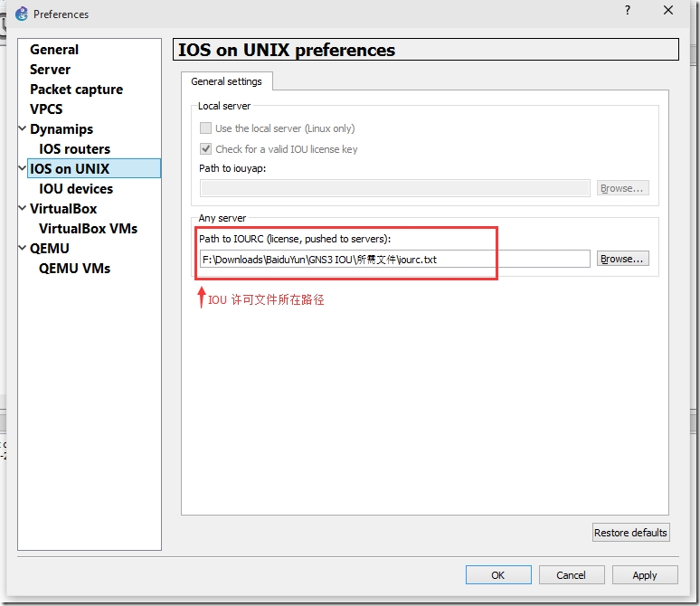Click the 'IOS on UNIX preferences' heading
700x606 pixels.
tap(287, 50)
